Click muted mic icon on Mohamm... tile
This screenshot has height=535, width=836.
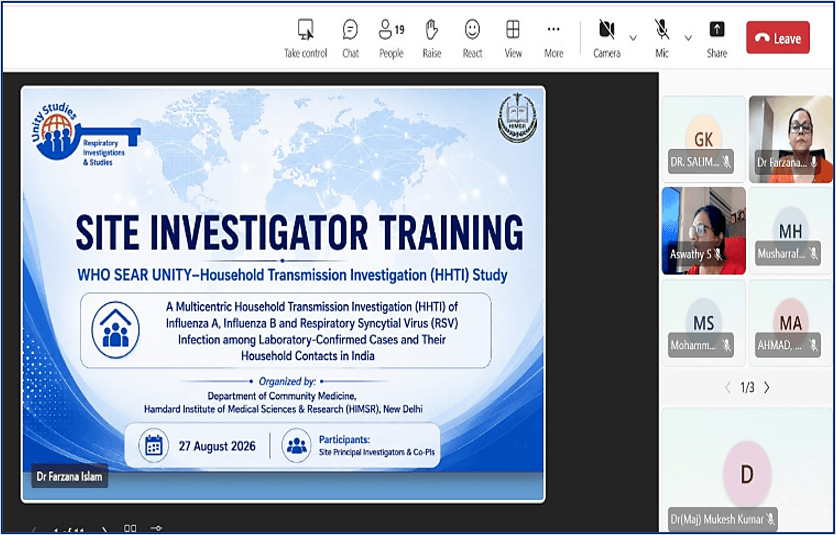(726, 345)
